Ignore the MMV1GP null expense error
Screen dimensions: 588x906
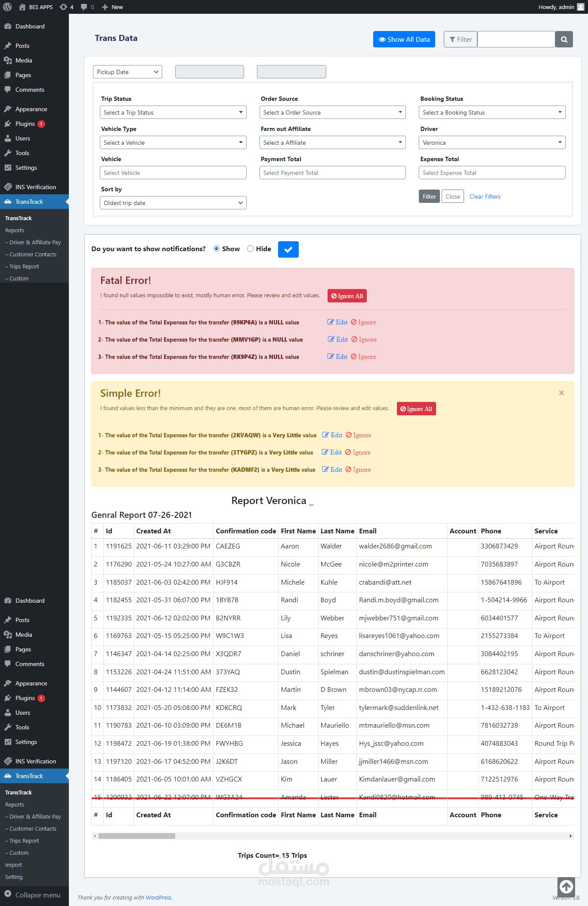[x=364, y=339]
